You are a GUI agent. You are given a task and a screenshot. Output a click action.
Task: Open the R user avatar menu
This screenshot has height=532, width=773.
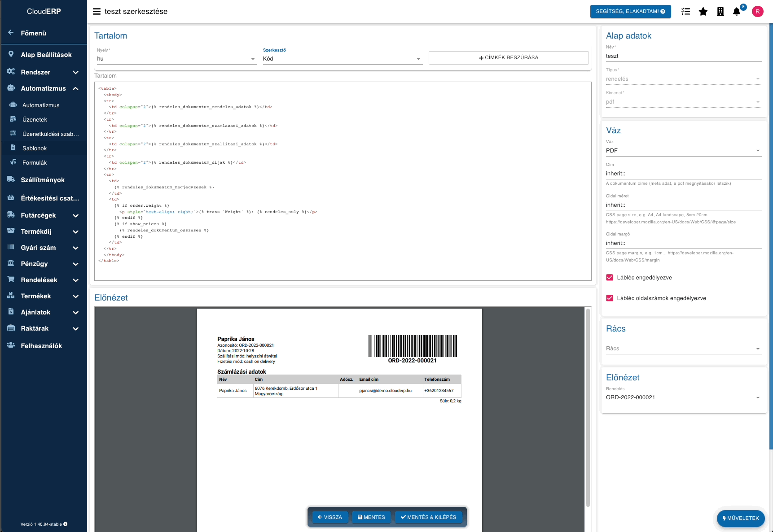point(758,11)
